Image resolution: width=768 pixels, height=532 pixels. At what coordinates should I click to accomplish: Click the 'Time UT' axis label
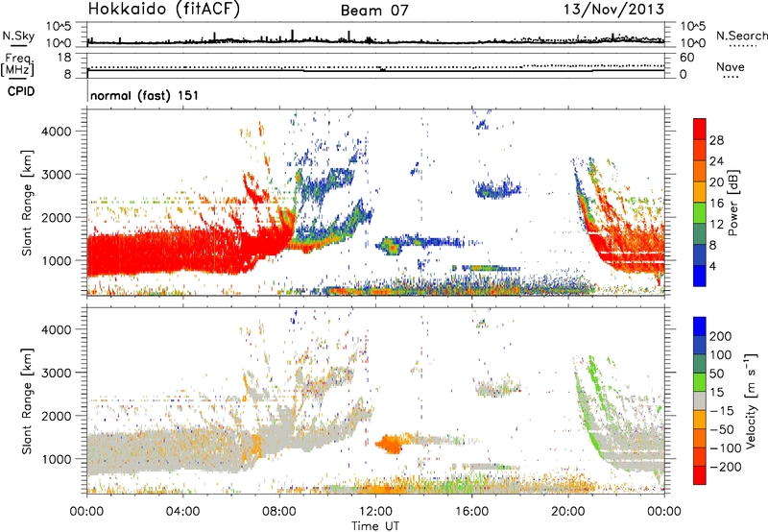coord(375,526)
